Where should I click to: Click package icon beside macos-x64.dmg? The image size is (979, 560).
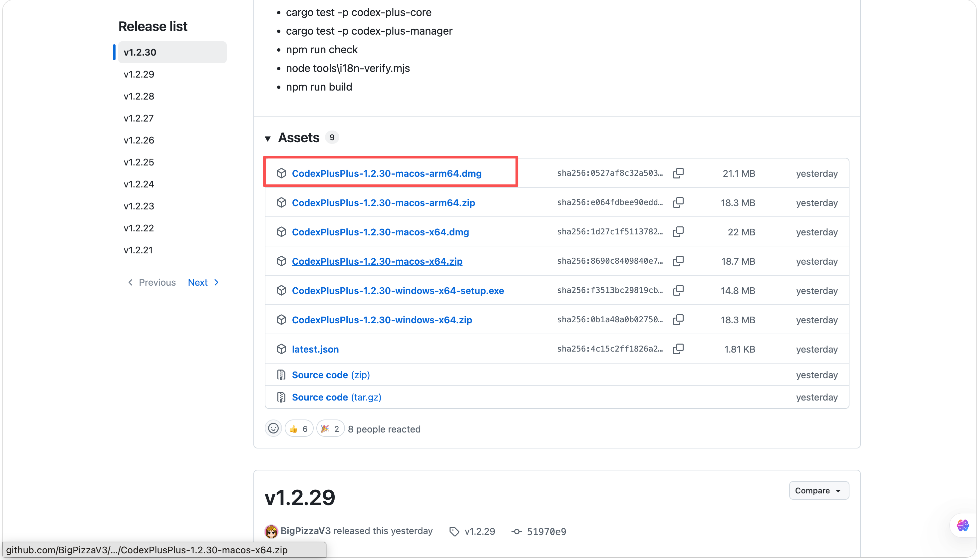(x=281, y=231)
